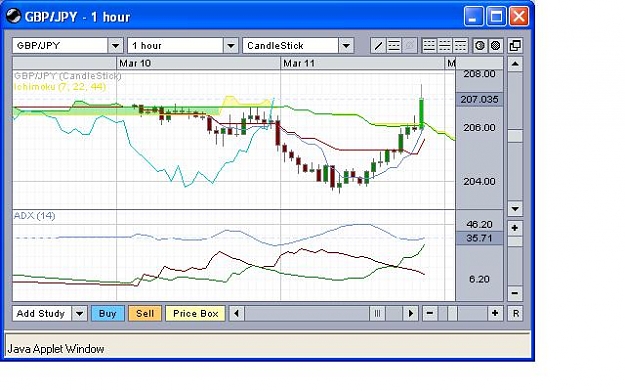Click the 46.20 ADX axis label

pos(480,224)
